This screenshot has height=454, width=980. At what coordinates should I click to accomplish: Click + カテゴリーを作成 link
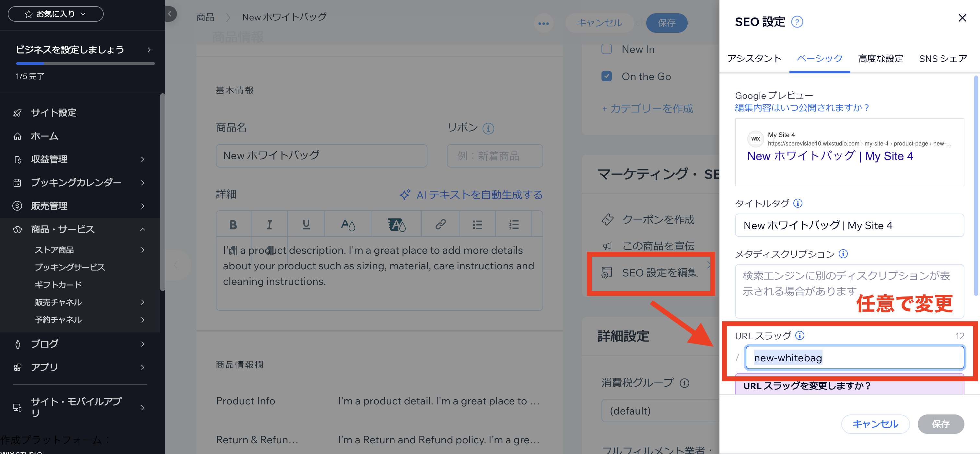pyautogui.click(x=647, y=109)
